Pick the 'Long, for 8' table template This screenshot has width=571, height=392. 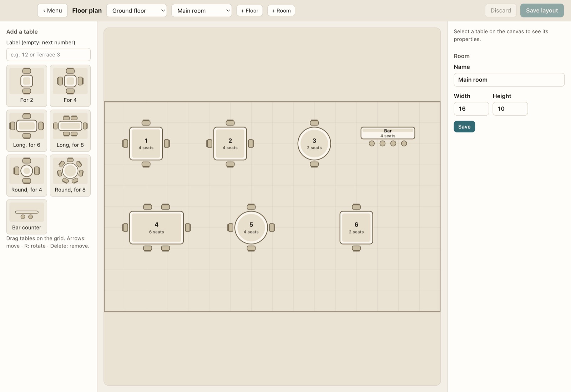[70, 131]
